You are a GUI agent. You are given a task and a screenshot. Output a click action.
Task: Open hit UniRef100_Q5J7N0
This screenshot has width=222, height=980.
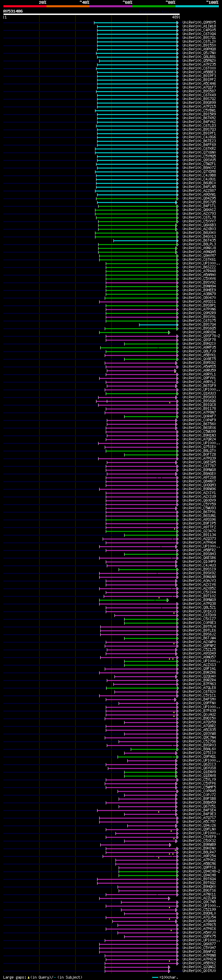[x=199, y=53]
